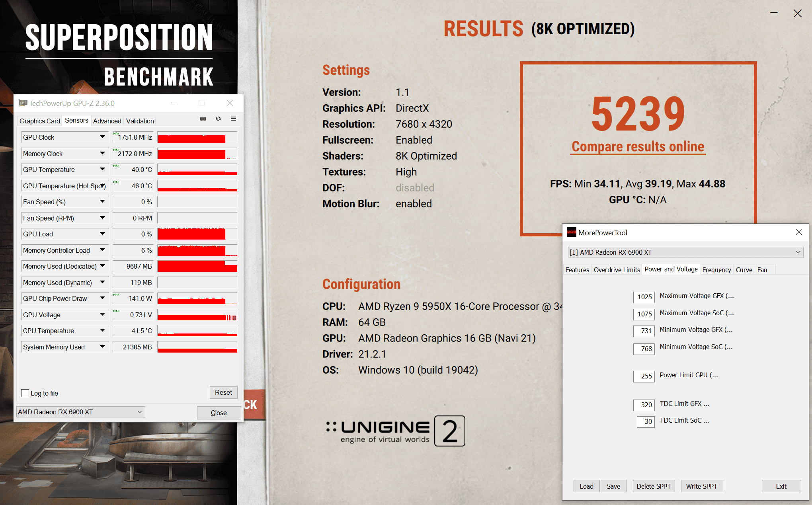Image resolution: width=812 pixels, height=505 pixels.
Task: Select the Power and Voltage tab
Action: [x=671, y=269]
